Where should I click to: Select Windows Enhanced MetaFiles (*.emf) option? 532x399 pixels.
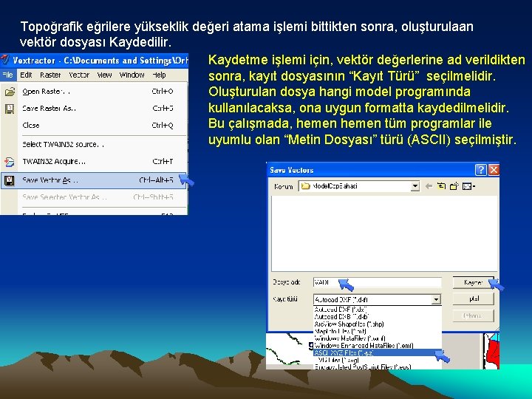point(378,346)
